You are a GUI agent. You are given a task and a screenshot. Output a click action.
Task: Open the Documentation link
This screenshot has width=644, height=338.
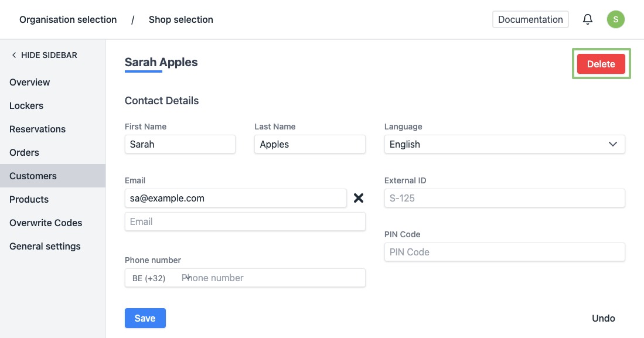[530, 19]
